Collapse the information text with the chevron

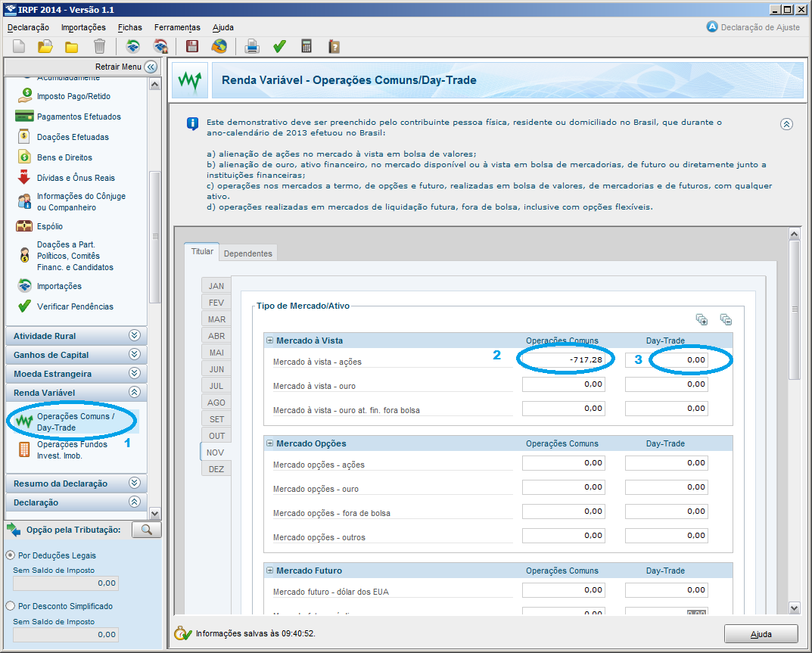click(x=786, y=124)
